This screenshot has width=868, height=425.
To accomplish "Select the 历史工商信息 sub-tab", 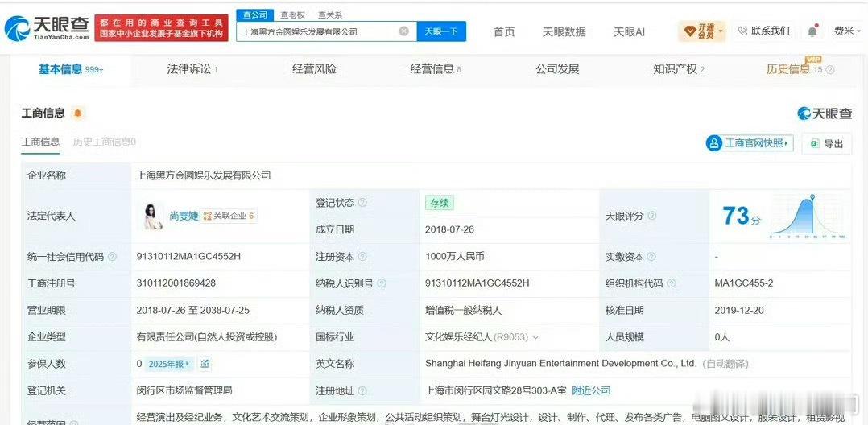I will click(105, 142).
